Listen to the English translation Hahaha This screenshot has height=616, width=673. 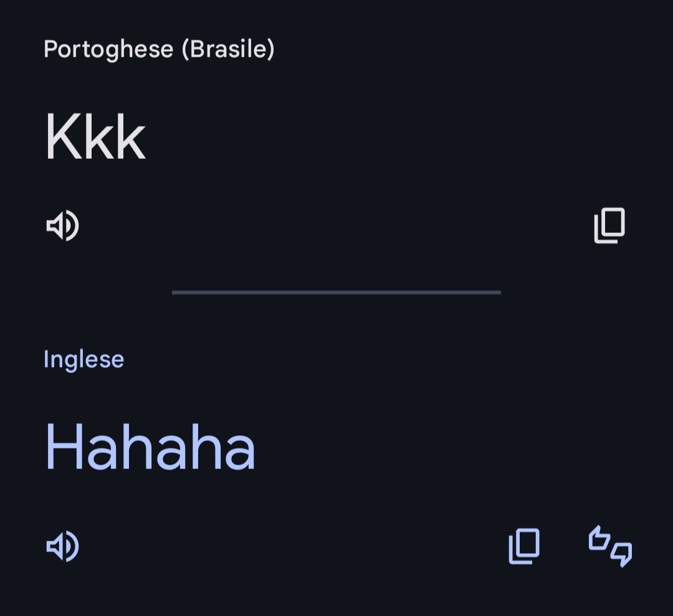(x=62, y=547)
